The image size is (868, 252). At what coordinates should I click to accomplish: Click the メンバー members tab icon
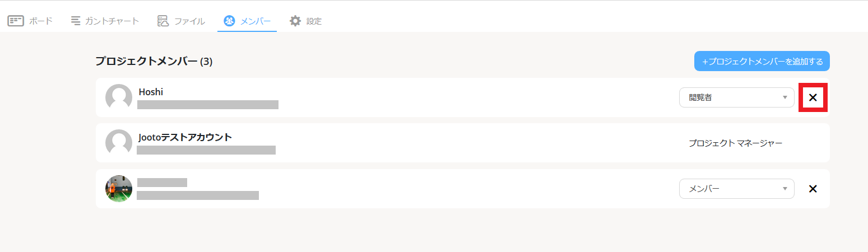click(x=229, y=21)
